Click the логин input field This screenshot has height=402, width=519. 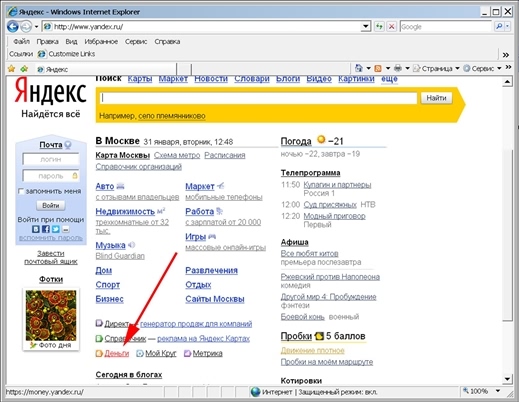pyautogui.click(x=51, y=159)
